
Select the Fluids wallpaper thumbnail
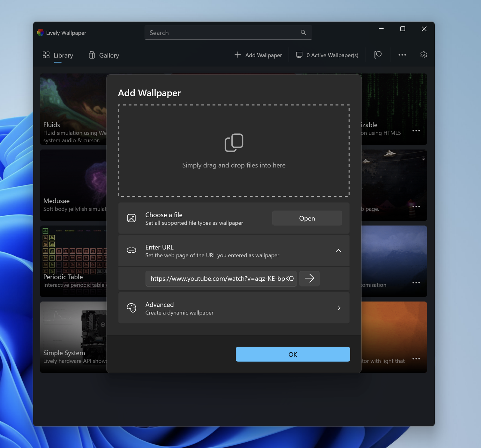[x=73, y=109]
